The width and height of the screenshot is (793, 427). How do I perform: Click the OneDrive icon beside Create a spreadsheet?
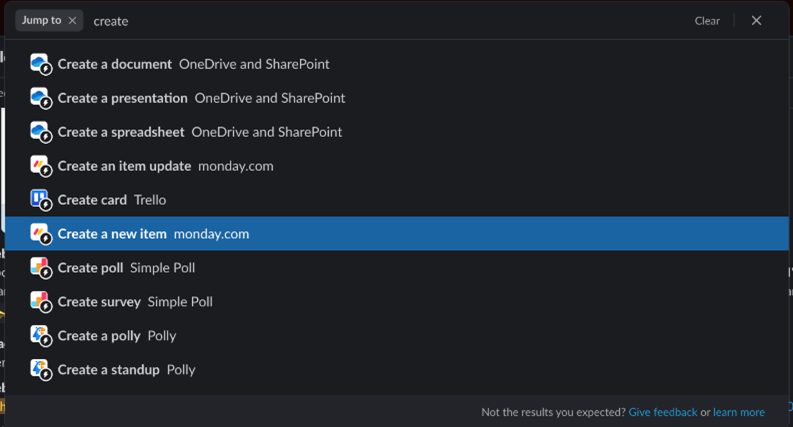click(40, 133)
